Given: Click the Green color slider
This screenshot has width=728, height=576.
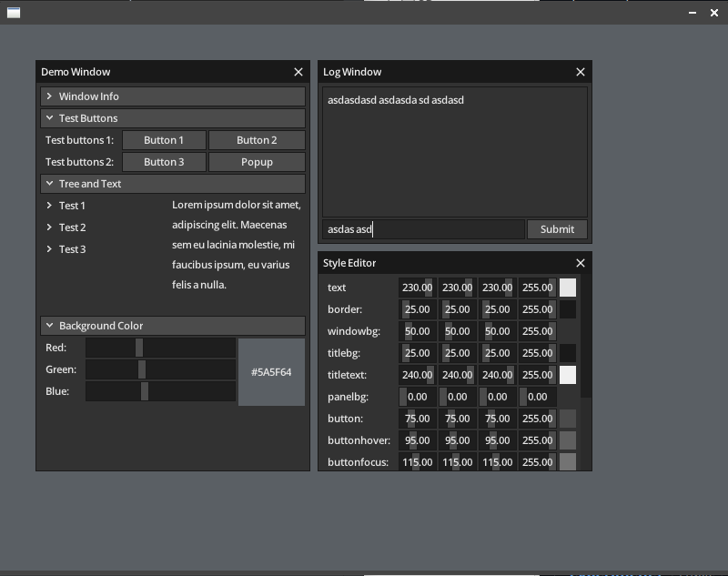Looking at the screenshot, I should 161,369.
